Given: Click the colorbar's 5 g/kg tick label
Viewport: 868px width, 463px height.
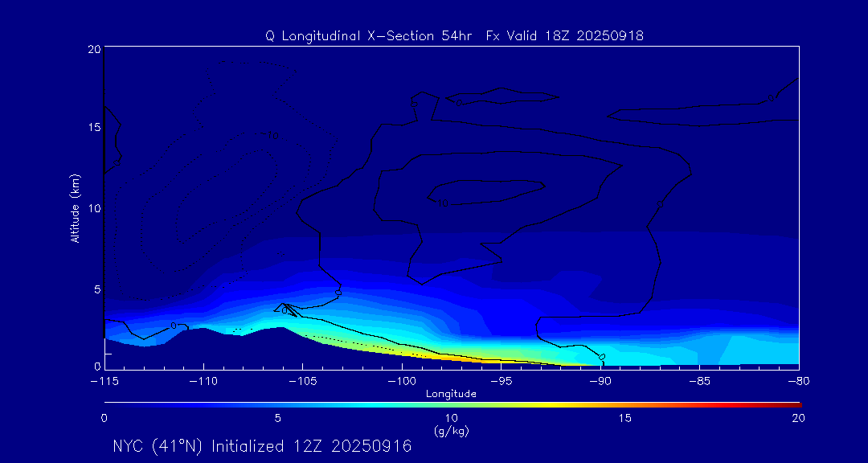Looking at the screenshot, I should 277,418.
